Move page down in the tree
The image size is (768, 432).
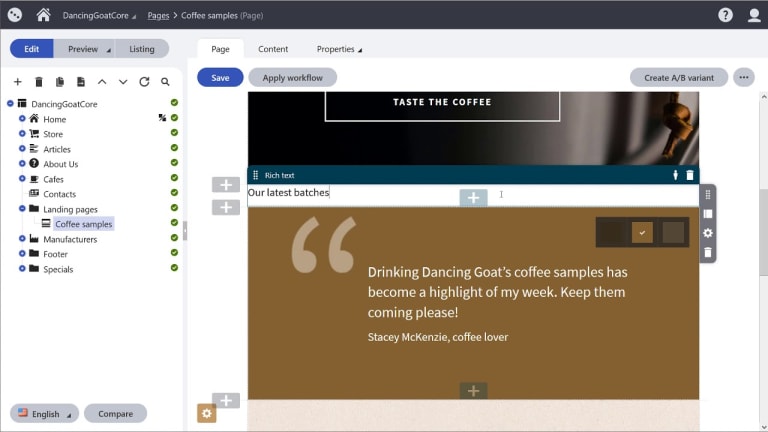[123, 82]
